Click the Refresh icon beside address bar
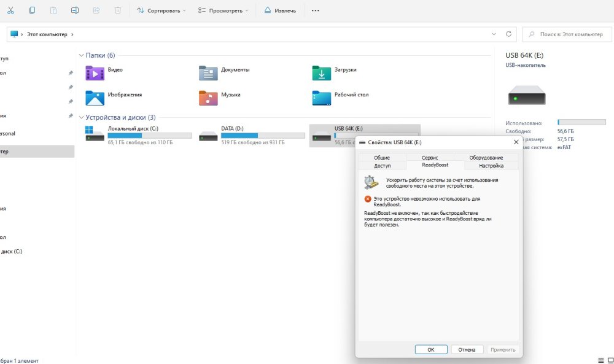Screen dimensions: 614x364 (508, 34)
